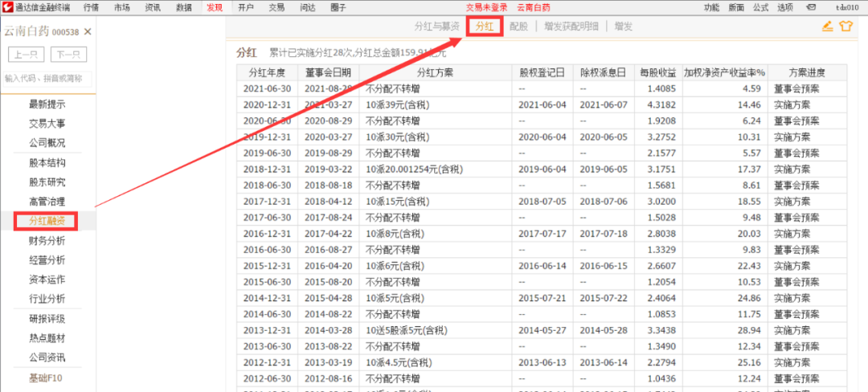Open the 功能 menu
868x392 pixels.
tap(712, 7)
